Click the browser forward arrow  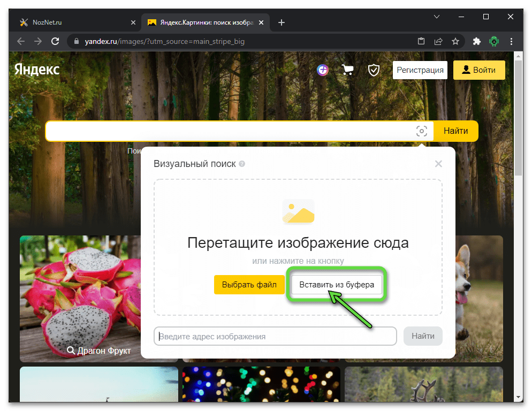[38, 41]
